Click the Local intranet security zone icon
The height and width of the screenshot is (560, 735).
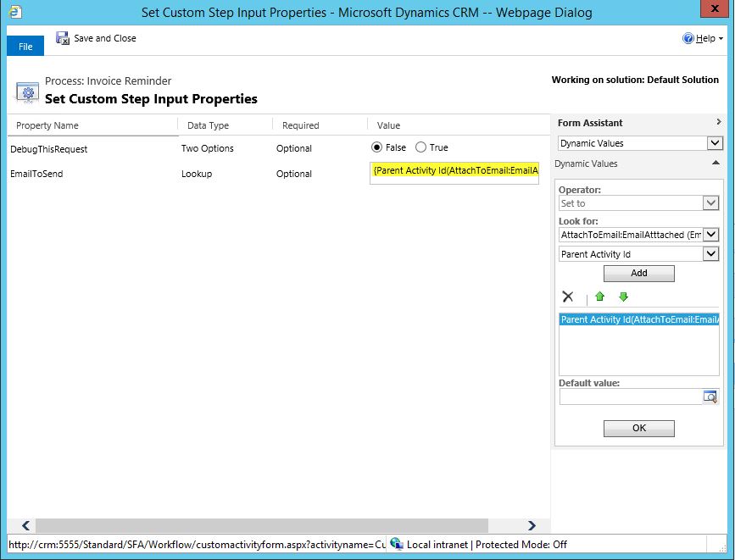[x=398, y=545]
